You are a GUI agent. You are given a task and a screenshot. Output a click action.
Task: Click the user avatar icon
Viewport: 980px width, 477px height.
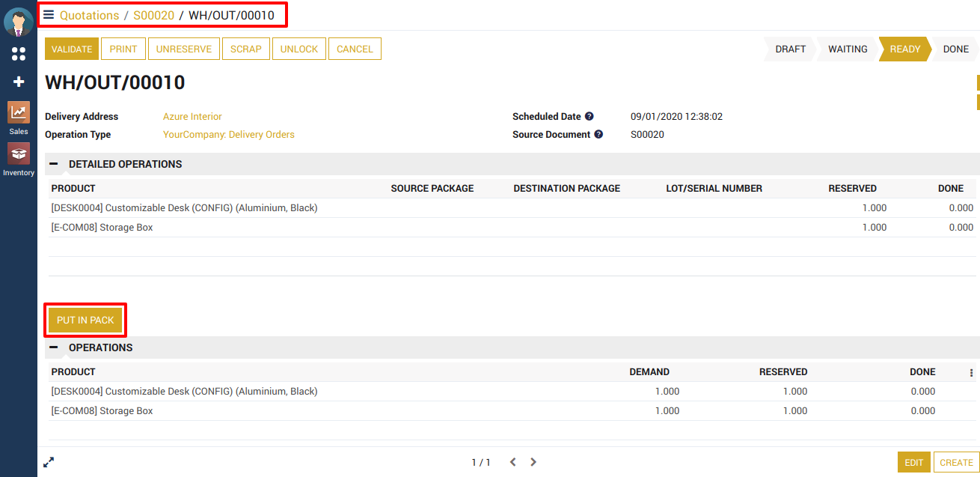point(18,22)
